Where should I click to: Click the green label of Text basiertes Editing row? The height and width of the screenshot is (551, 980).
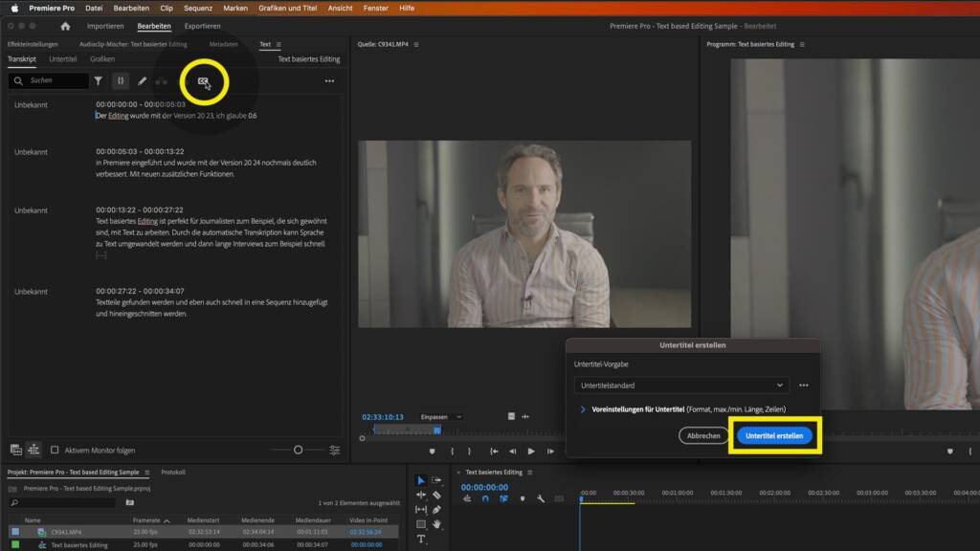click(15, 544)
